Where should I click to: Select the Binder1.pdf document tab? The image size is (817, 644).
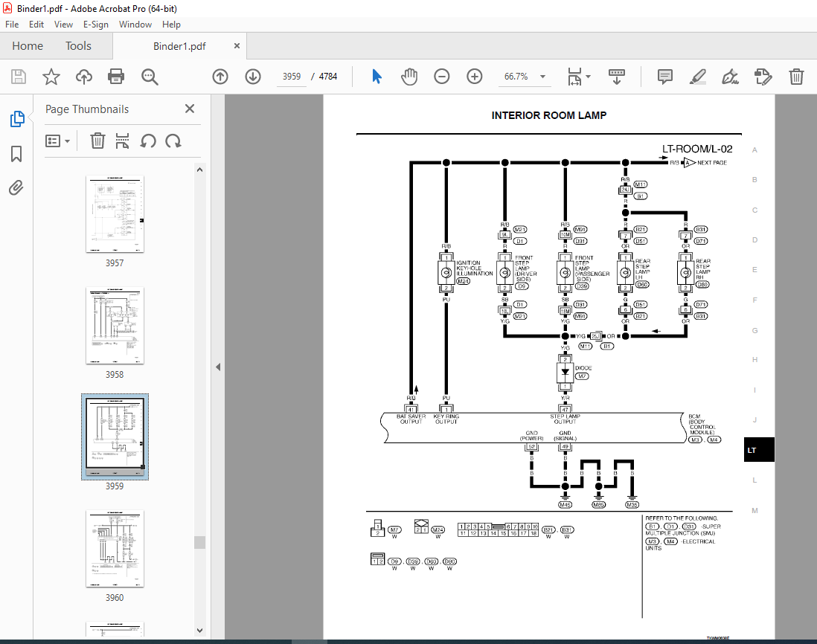tap(179, 46)
